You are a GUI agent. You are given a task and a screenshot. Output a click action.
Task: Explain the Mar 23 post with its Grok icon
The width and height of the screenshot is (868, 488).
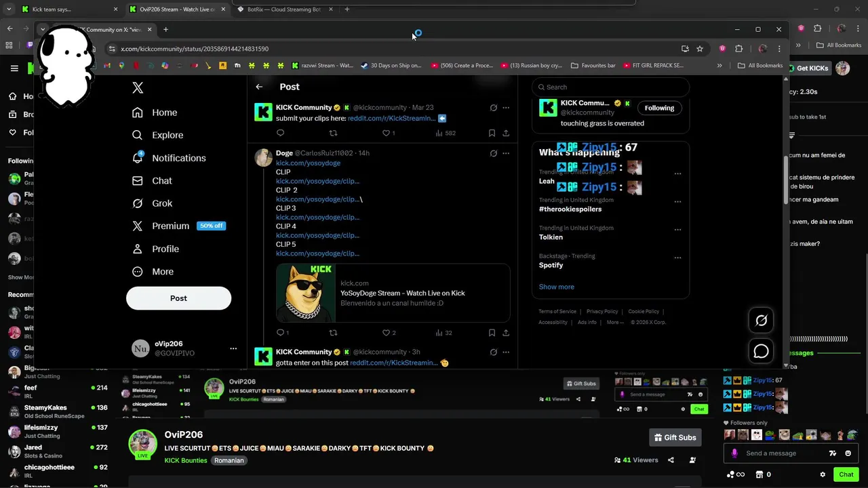494,108
